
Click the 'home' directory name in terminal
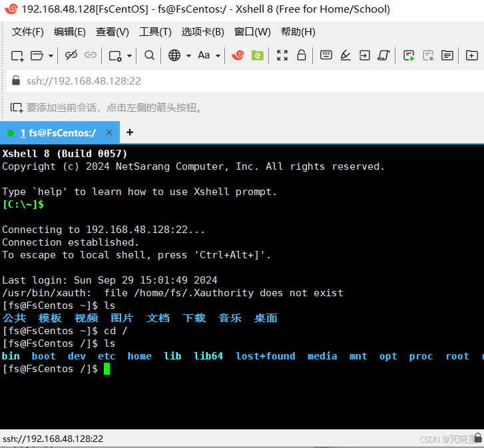pyautogui.click(x=140, y=356)
